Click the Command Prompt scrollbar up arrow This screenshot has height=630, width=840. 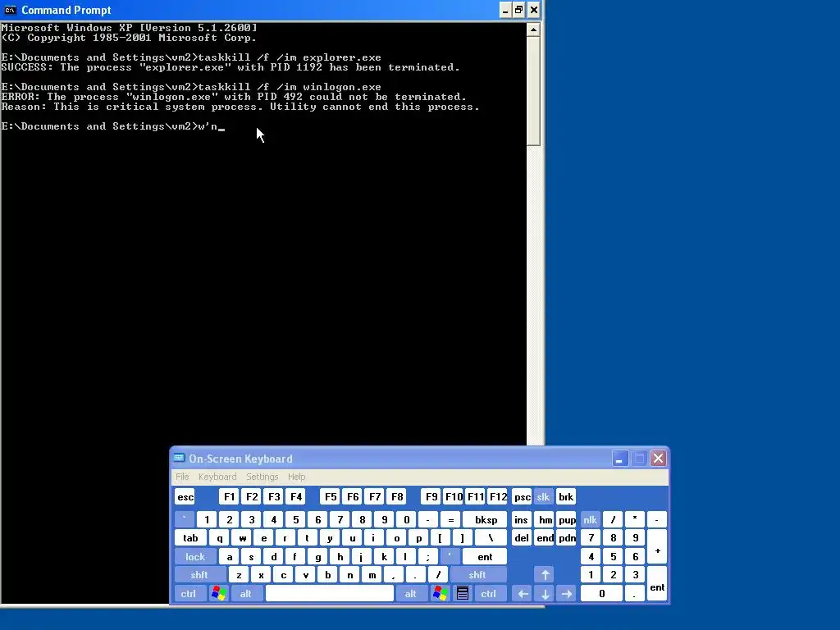[x=533, y=30]
